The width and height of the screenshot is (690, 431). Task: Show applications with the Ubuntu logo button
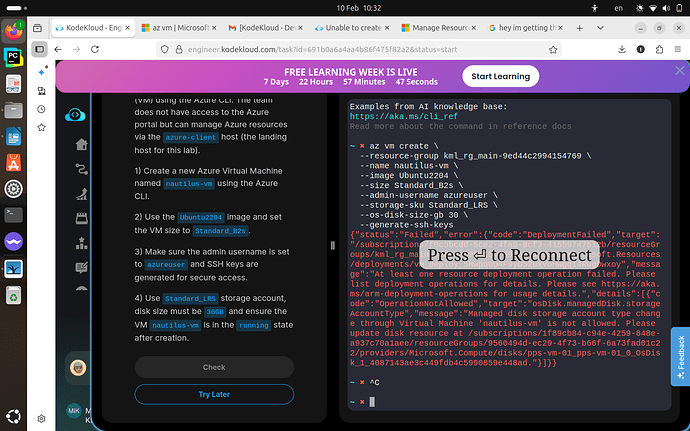coord(13,416)
